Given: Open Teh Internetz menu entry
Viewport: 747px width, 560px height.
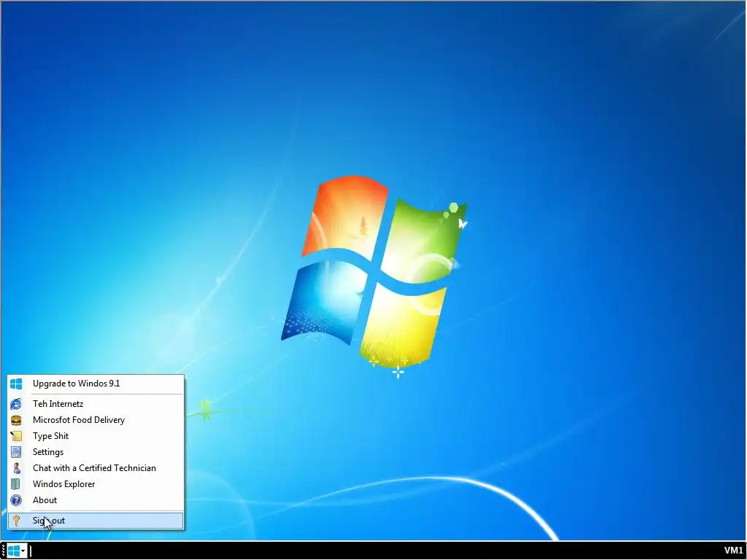Looking at the screenshot, I should (x=96, y=404).
